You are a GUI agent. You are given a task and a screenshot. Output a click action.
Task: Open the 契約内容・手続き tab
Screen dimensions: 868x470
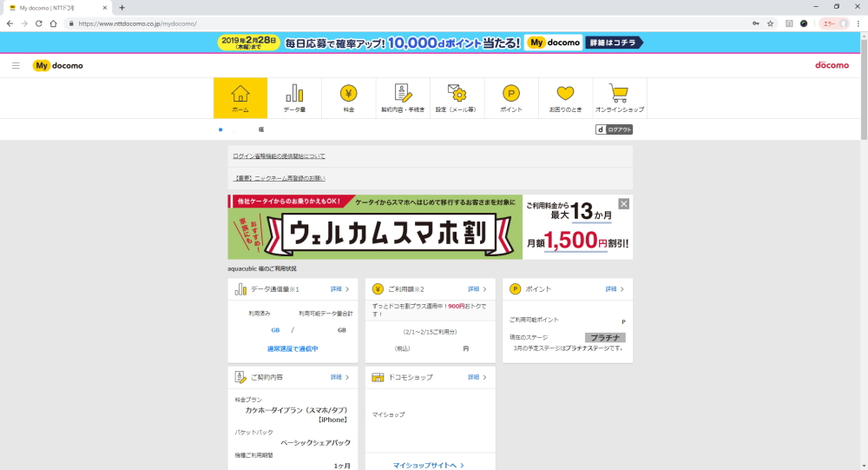(x=403, y=98)
